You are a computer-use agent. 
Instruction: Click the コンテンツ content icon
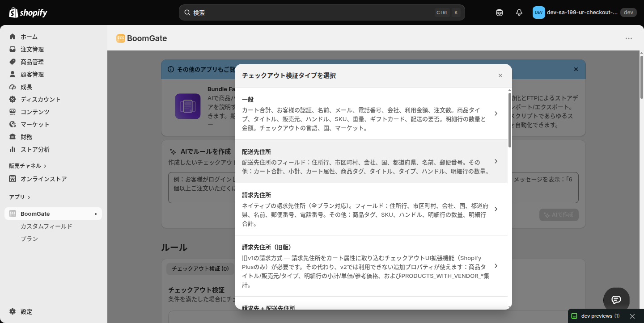[13, 112]
